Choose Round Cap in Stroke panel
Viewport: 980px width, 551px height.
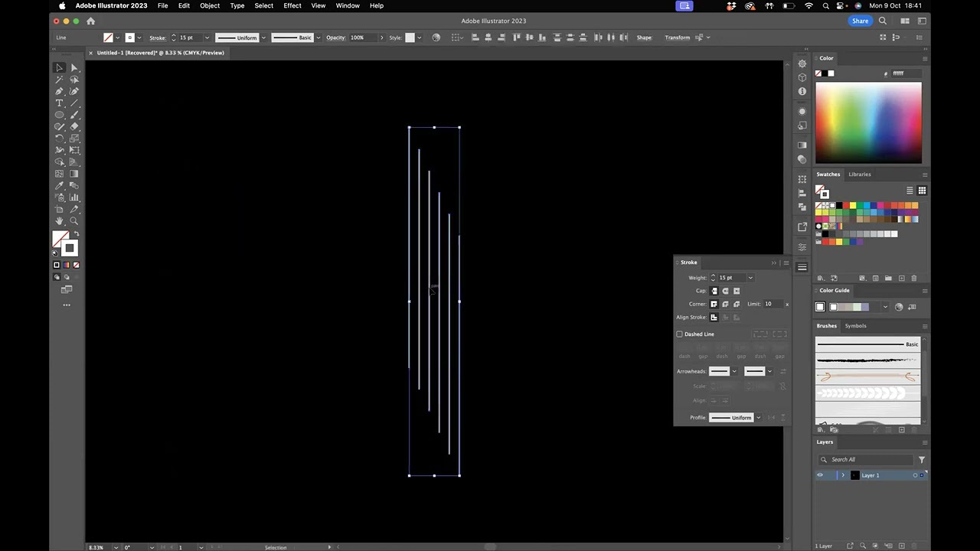tap(725, 291)
